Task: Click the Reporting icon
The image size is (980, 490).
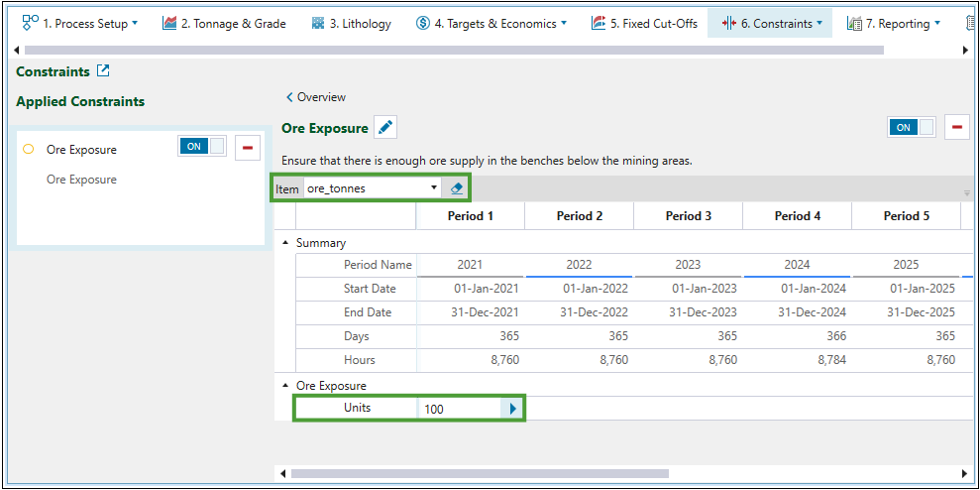Action: tap(854, 24)
